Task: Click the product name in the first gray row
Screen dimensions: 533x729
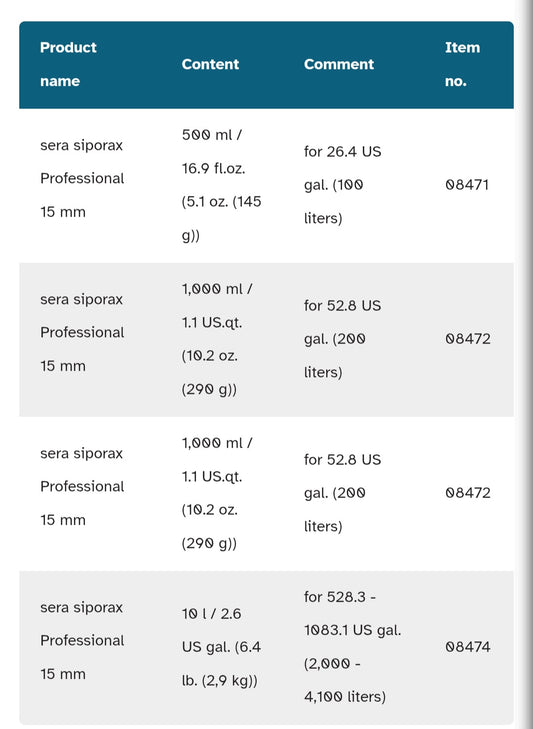Action: tap(82, 332)
